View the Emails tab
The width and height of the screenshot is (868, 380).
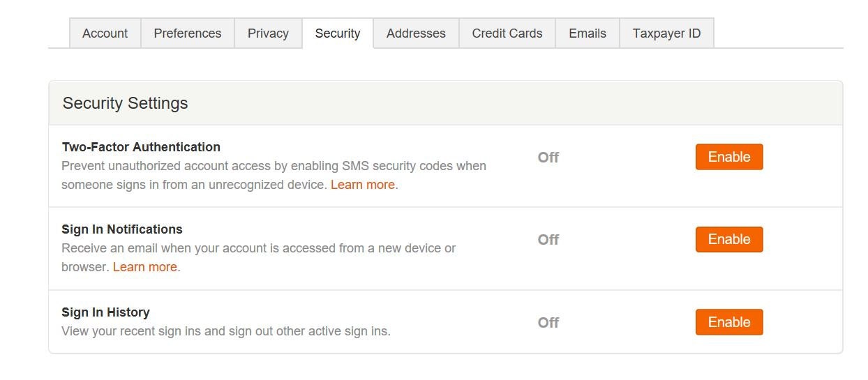[x=588, y=33]
